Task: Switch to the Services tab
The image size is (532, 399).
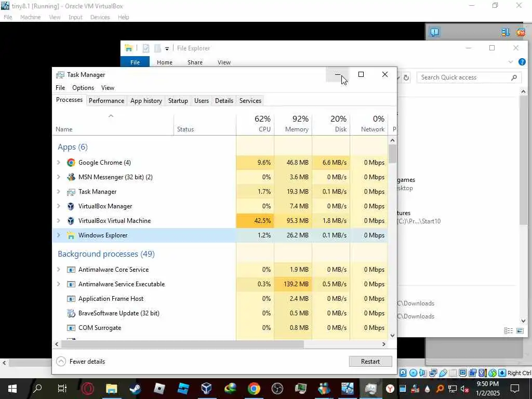Action: click(250, 101)
